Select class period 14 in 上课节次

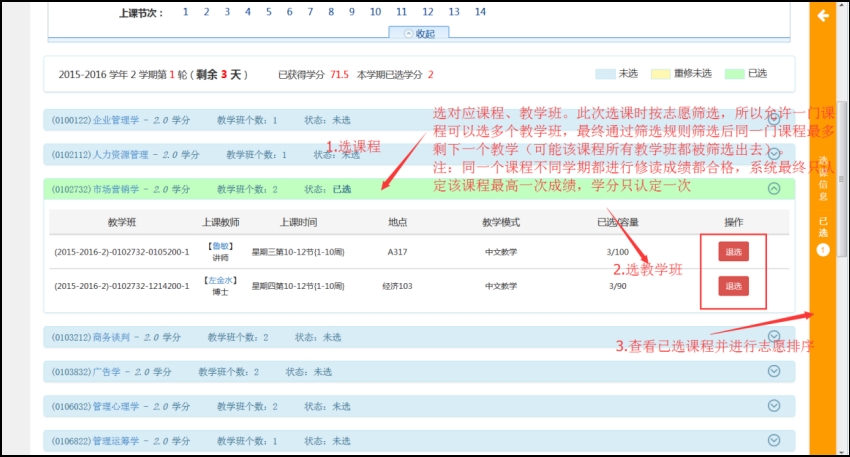tap(480, 12)
